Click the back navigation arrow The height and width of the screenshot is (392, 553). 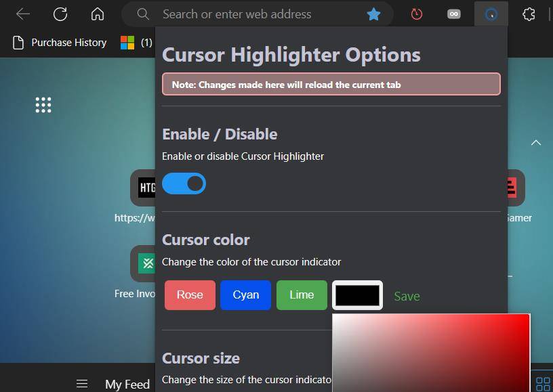coord(22,14)
